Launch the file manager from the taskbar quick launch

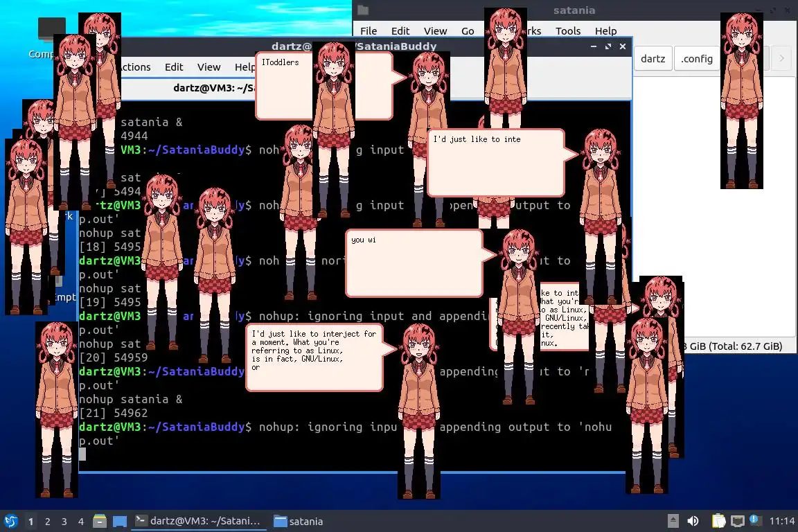(100, 521)
